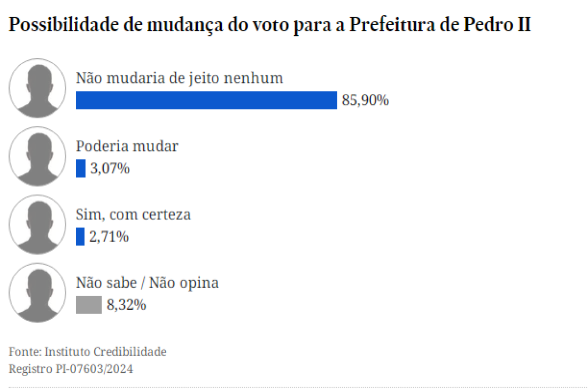Click avatar icon beside 'Não mudaria de jeito nenhum'
The width and height of the screenshot is (588, 392).
[37, 88]
